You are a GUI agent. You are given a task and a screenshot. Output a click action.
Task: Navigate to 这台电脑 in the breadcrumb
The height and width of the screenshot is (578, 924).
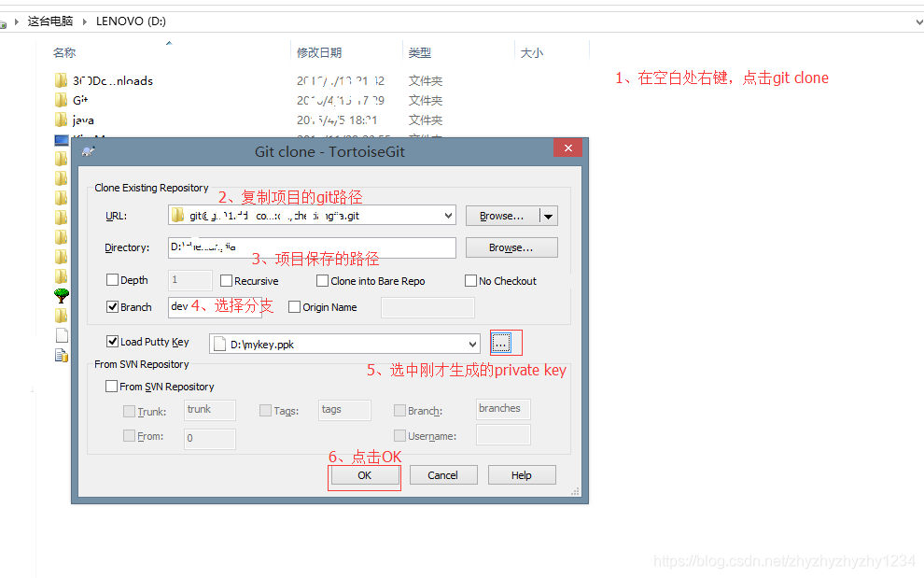click(x=50, y=21)
